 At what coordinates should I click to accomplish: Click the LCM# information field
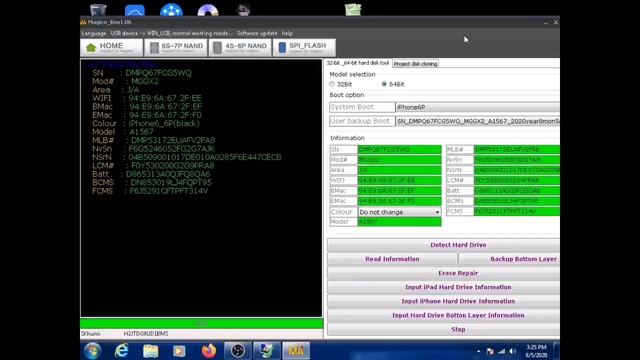(x=517, y=180)
